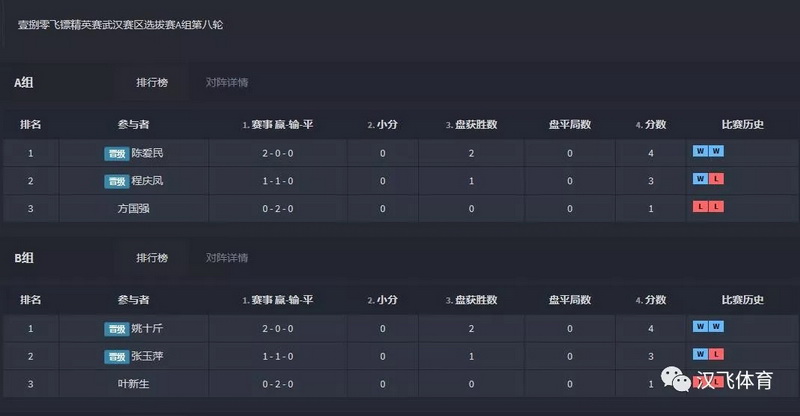
Task: Switch to 对阵详情 tab in B组
Action: coord(227,258)
